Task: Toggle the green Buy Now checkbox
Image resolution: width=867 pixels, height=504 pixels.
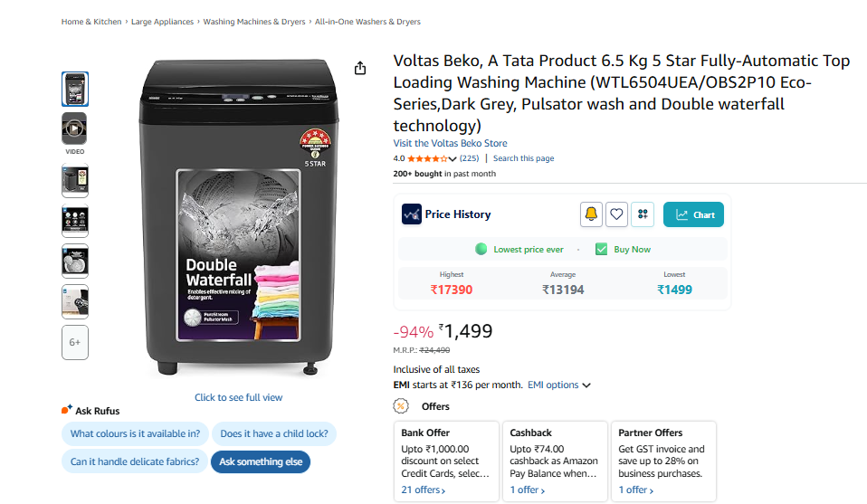Action: click(601, 249)
